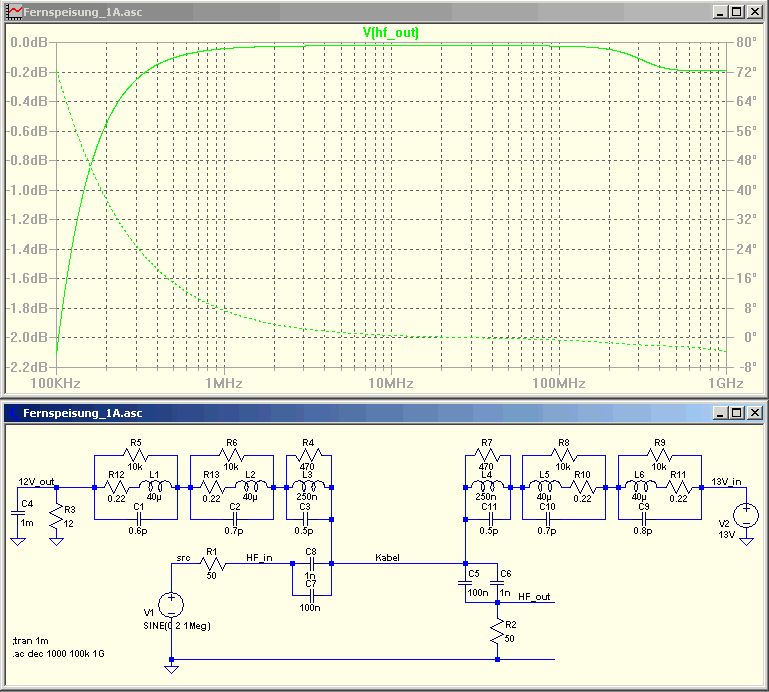Click the V(hf_out) trace label
Image resolution: width=769 pixels, height=692 pixels.
click(x=390, y=33)
